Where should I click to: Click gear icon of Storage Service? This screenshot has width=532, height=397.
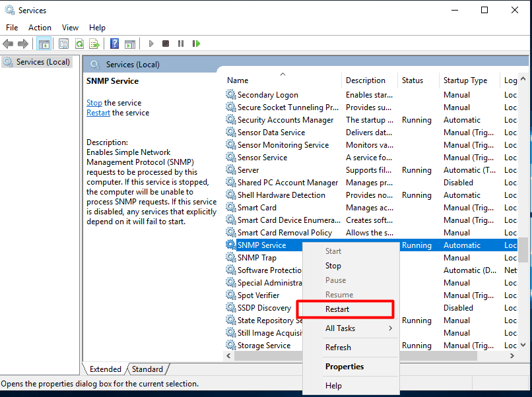(231, 346)
